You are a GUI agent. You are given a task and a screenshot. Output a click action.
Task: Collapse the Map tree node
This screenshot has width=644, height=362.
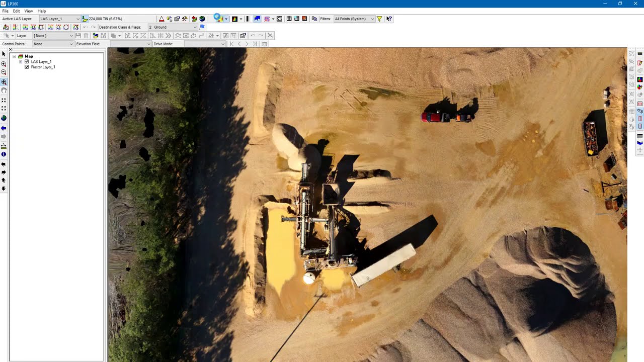(x=15, y=56)
